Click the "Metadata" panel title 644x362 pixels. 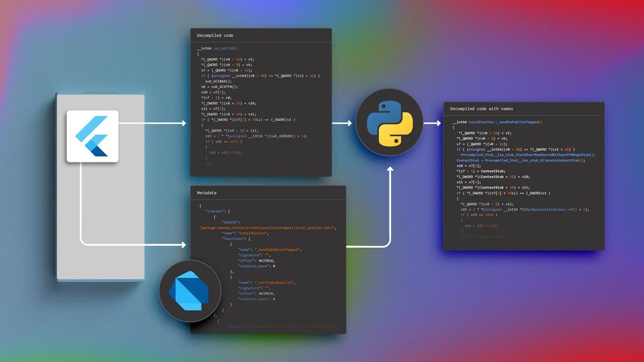click(x=207, y=193)
